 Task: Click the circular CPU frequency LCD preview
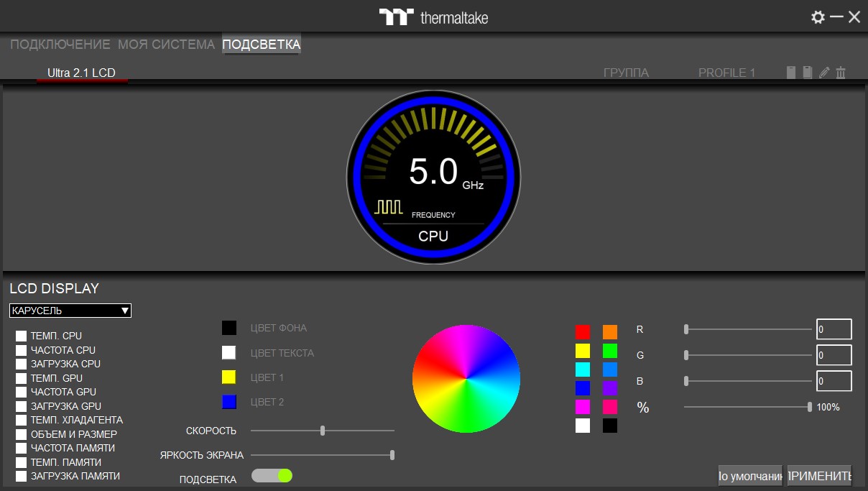click(x=434, y=178)
